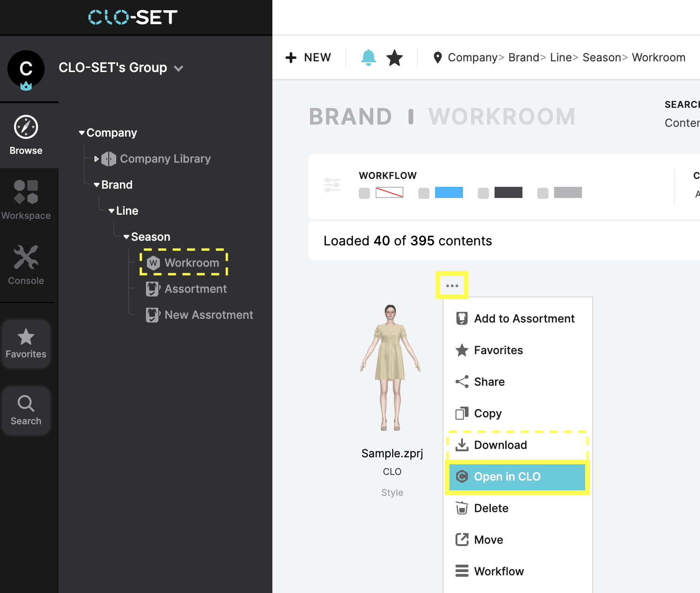Click the Delete trash icon in menu
The width and height of the screenshot is (700, 593).
click(462, 508)
